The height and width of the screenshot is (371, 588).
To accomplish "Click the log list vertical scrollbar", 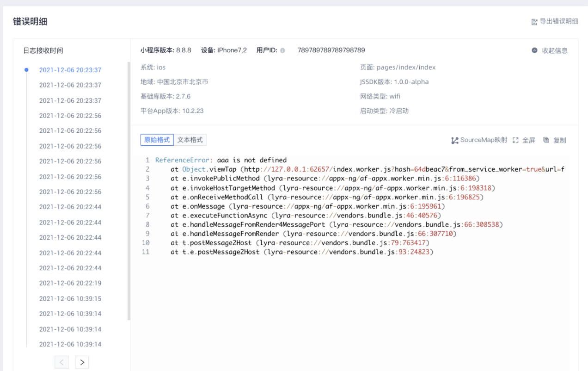I will click(129, 191).
